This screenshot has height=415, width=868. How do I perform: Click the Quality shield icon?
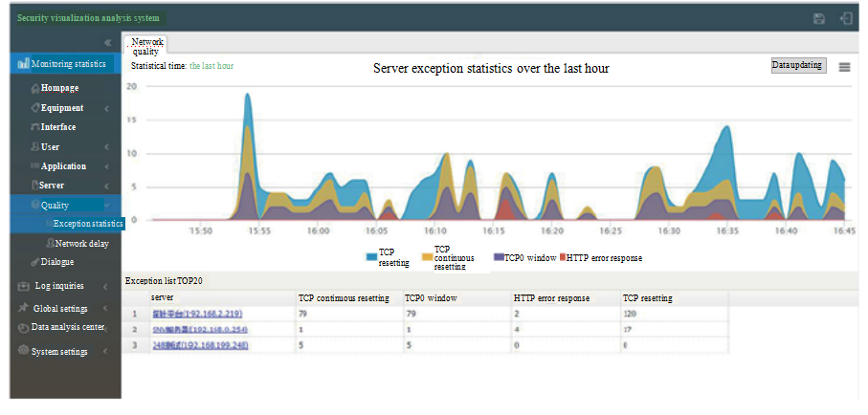[36, 205]
